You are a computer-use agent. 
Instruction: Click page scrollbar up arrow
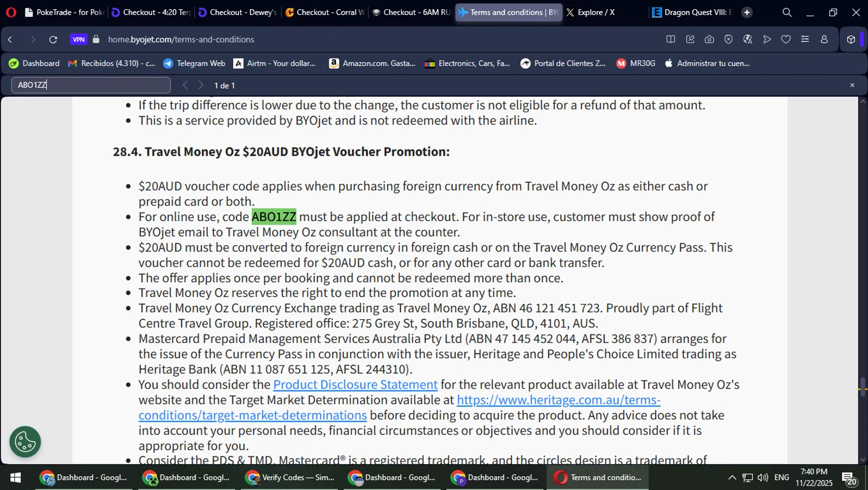point(863,102)
